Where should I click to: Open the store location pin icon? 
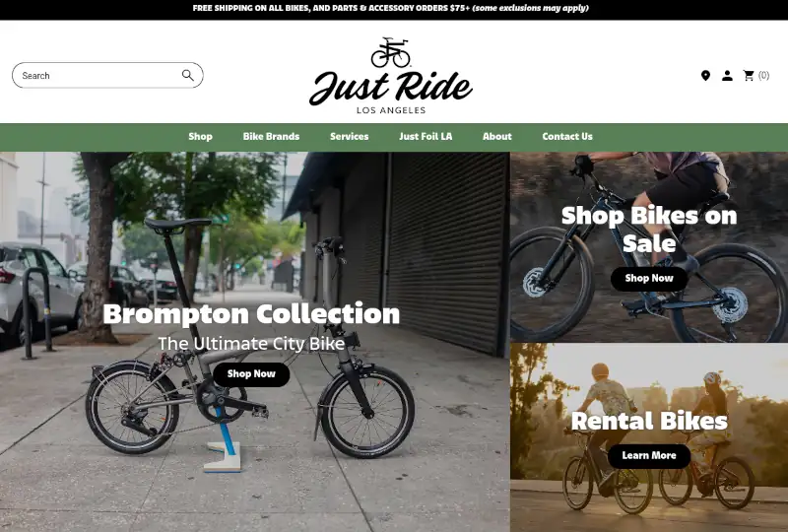click(x=705, y=76)
